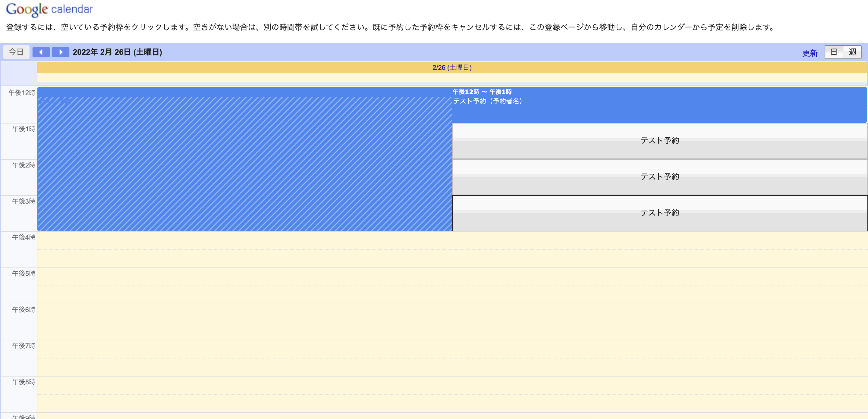Click the 午後4時 time label
The width and height of the screenshot is (868, 419).
pyautogui.click(x=23, y=237)
